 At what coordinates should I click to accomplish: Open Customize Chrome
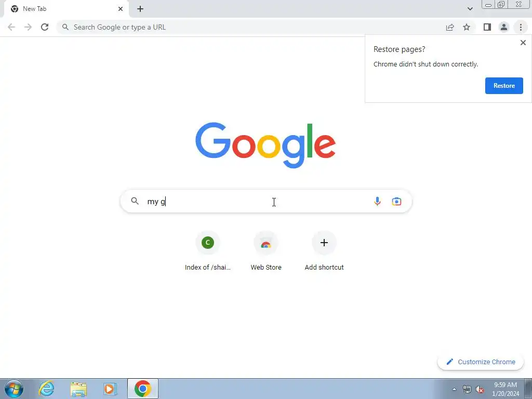coord(481,362)
